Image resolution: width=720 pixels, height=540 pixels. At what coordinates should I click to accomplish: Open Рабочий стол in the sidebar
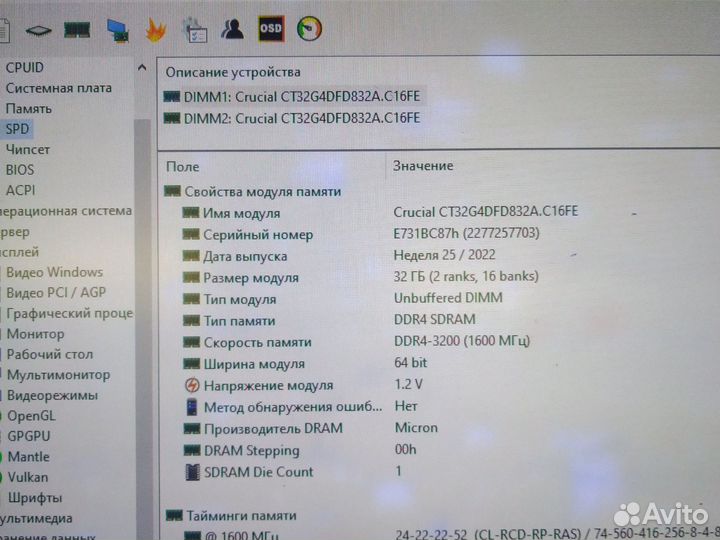[x=50, y=354]
